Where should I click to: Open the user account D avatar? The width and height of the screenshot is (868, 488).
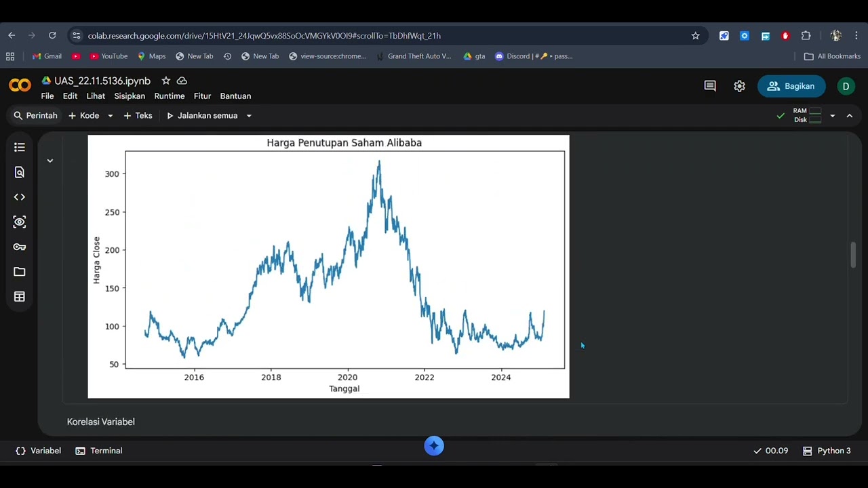click(x=846, y=86)
